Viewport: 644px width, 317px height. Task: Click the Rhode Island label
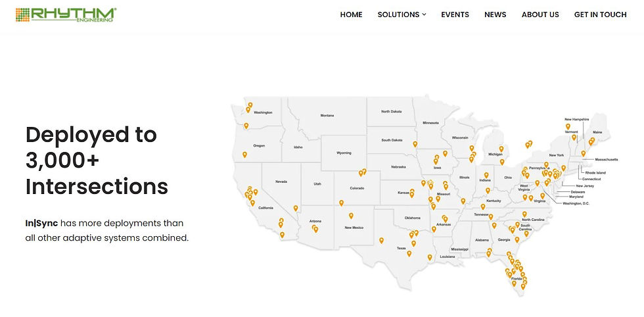pos(595,173)
